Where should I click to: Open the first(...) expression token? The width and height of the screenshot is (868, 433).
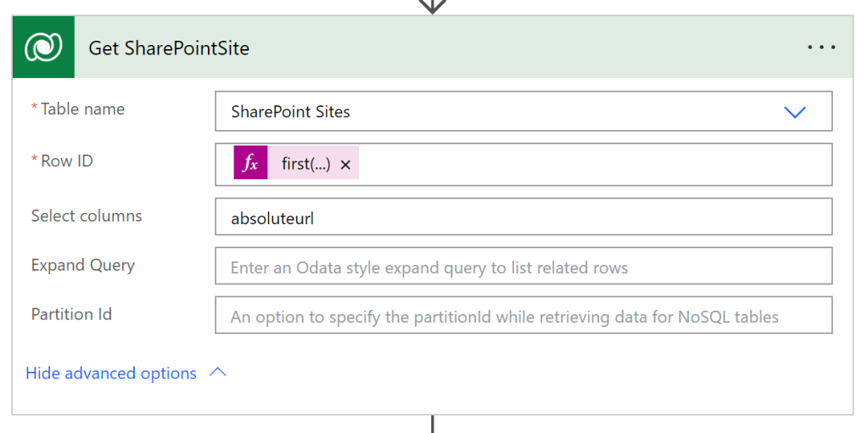(305, 164)
